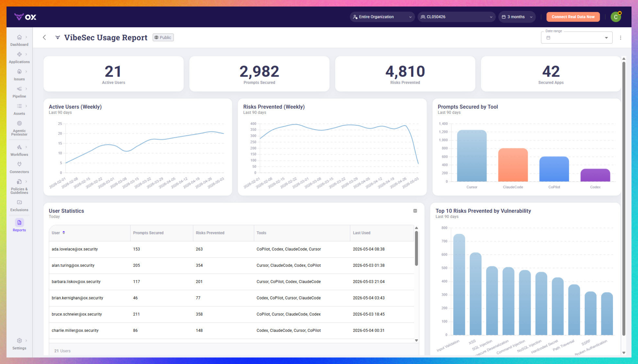Open the 3 months period dropdown
The height and width of the screenshot is (364, 638).
tap(517, 17)
